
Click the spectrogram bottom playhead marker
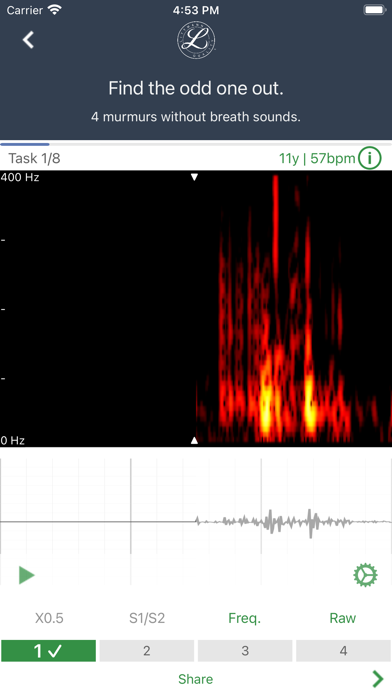coord(194,440)
